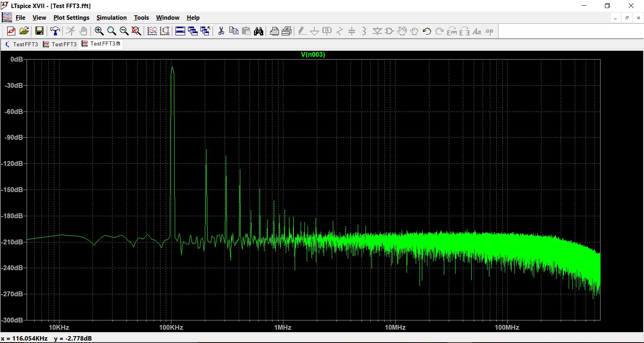Click the Pick Visible Traces icon
This screenshot has height=343, width=644.
click(x=165, y=31)
